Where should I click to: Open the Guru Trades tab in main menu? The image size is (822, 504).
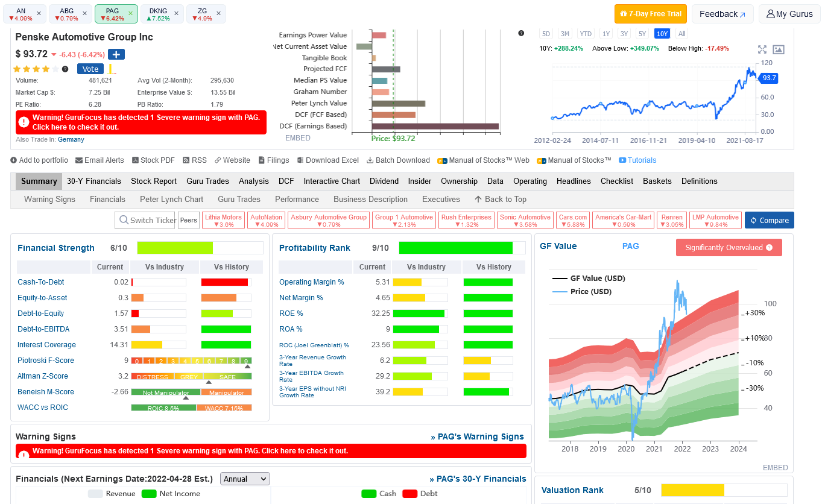(207, 181)
